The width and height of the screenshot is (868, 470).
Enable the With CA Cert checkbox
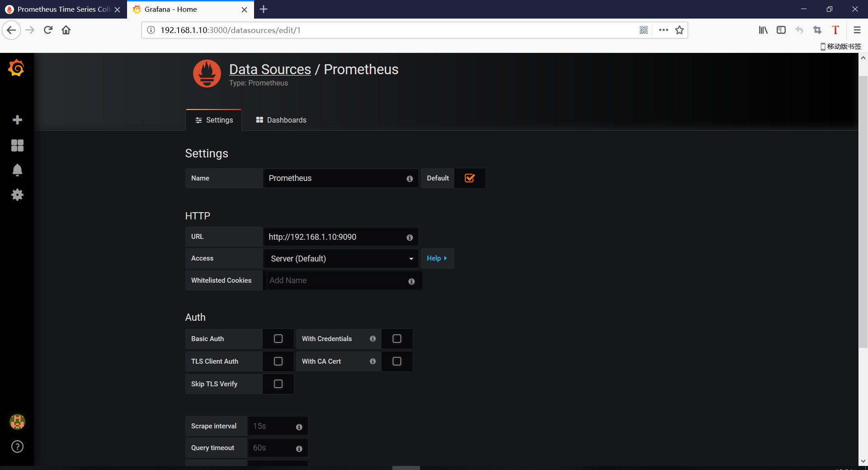click(x=397, y=361)
